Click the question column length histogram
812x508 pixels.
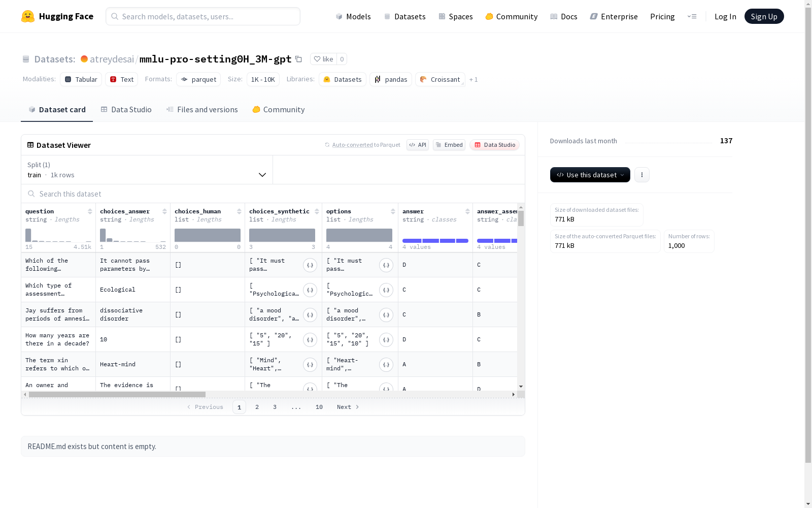pyautogui.click(x=58, y=235)
